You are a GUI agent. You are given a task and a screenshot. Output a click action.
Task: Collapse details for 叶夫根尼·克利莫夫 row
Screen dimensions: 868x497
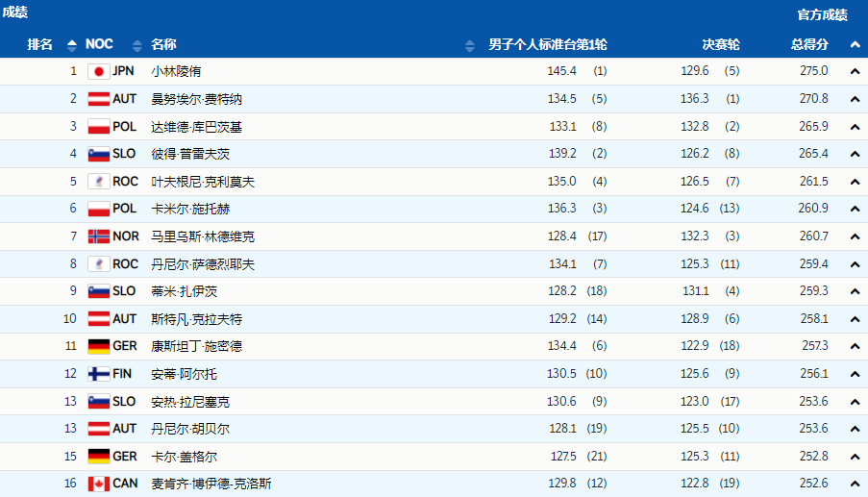(855, 182)
